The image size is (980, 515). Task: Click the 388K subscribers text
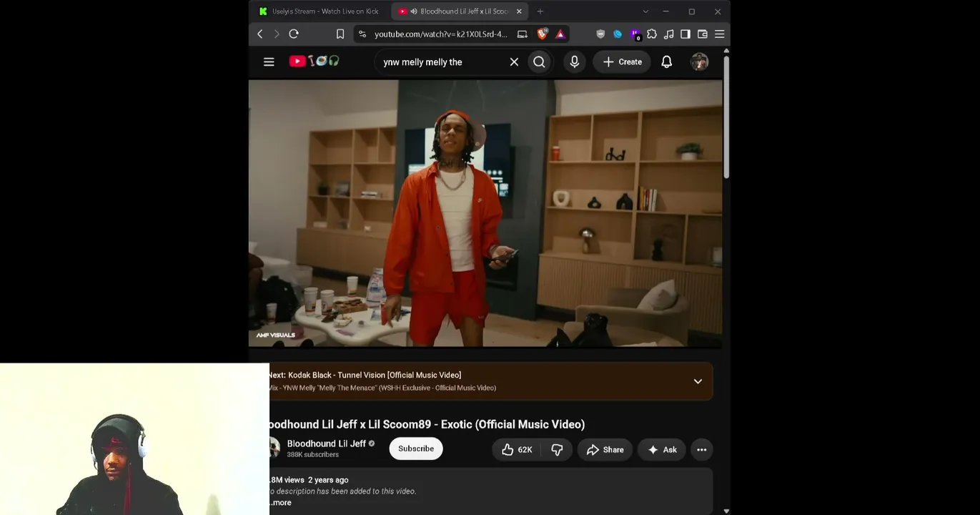pos(312,455)
